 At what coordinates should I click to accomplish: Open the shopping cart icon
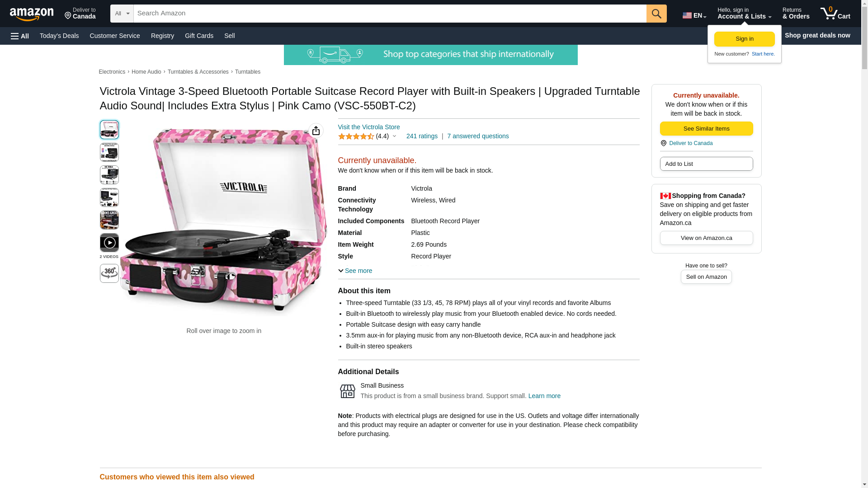(x=835, y=14)
